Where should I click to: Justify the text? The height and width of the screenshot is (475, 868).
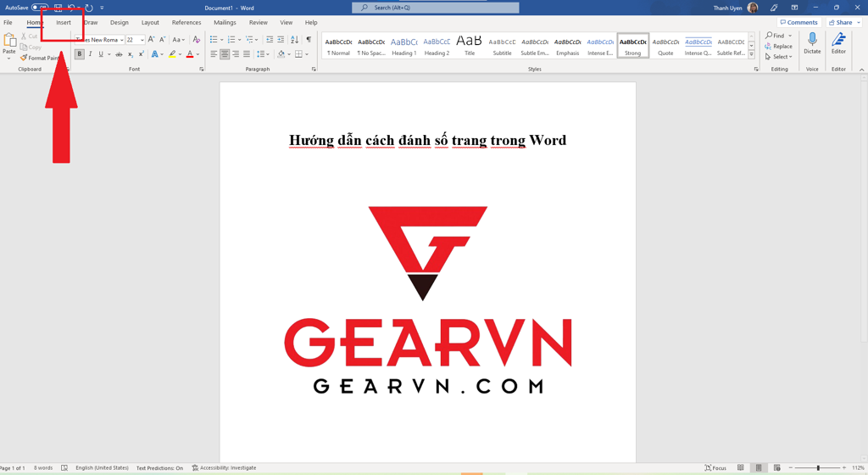[247, 54]
